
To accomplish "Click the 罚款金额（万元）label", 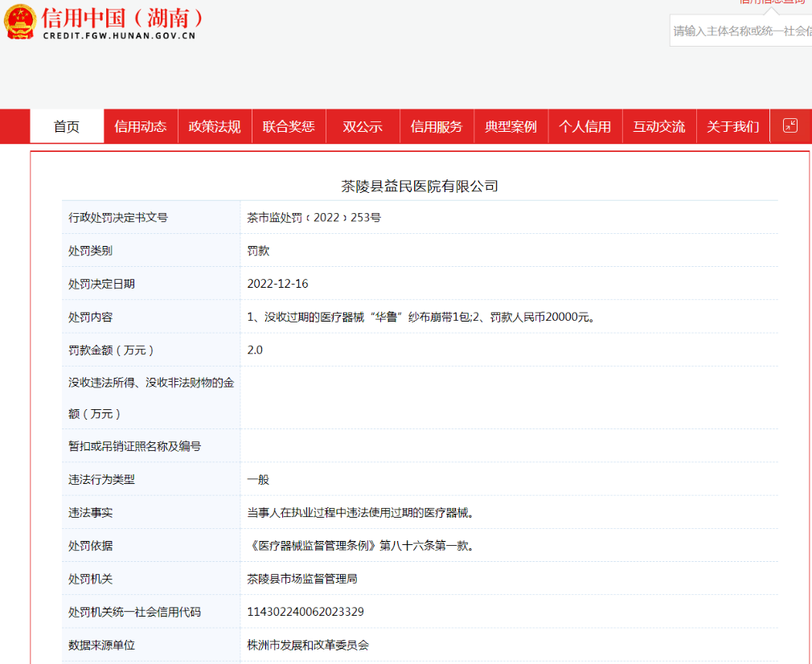I will [111, 350].
